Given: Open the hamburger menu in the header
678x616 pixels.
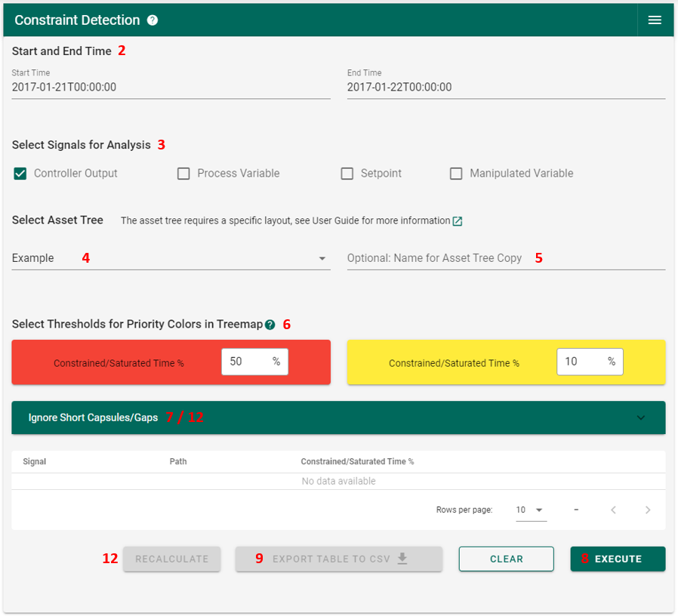Looking at the screenshot, I should coord(655,20).
